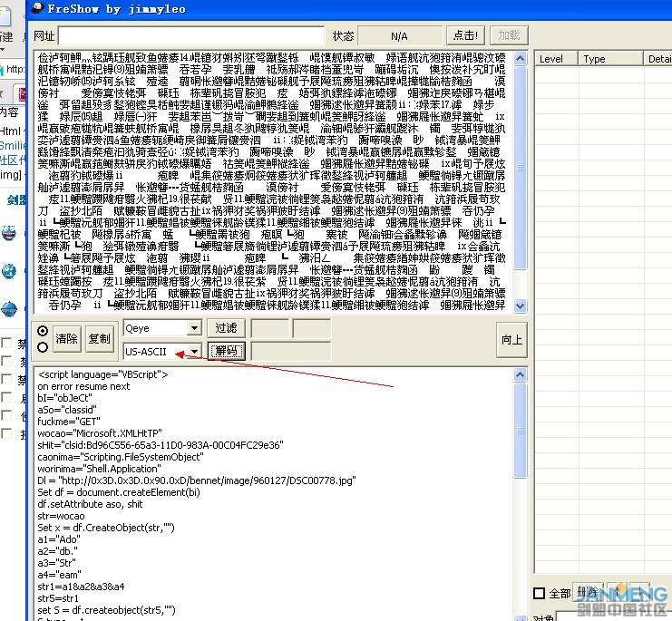
Task: Click the FreShow title bar icon
Action: [x=38, y=8]
